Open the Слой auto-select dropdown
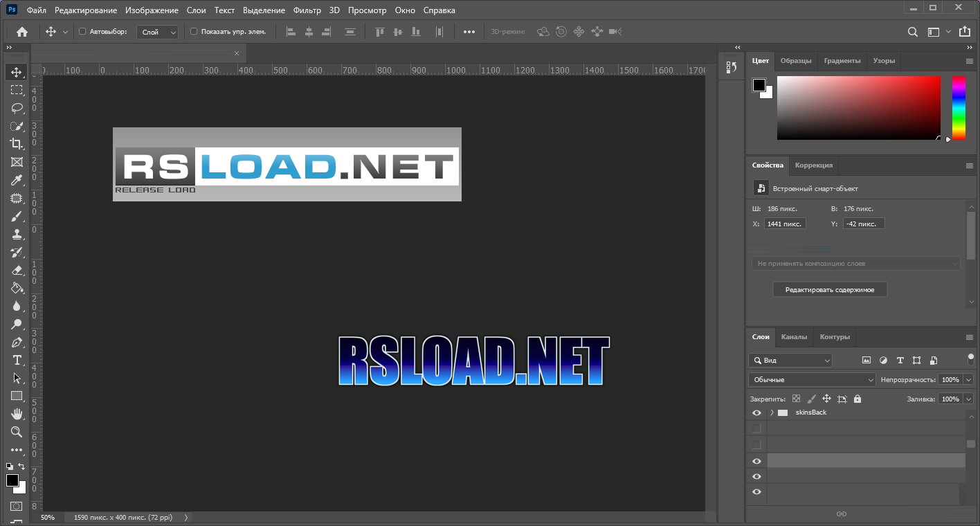980x526 pixels. click(158, 32)
